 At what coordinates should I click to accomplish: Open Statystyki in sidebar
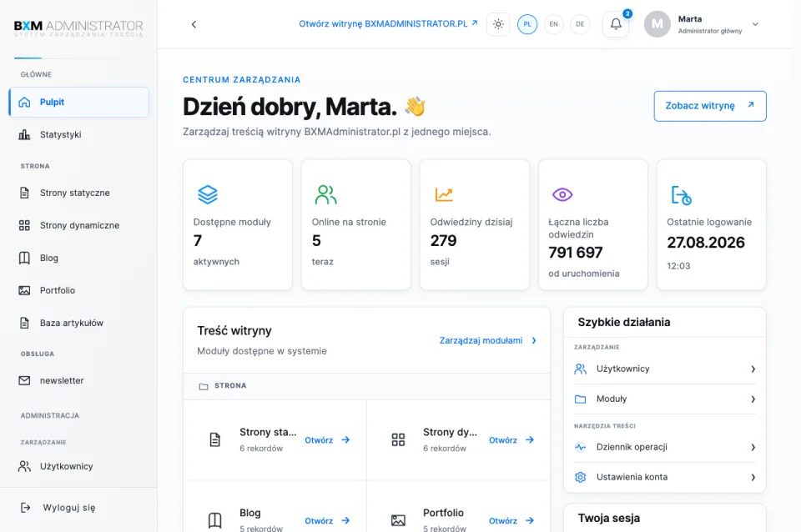coord(78,135)
